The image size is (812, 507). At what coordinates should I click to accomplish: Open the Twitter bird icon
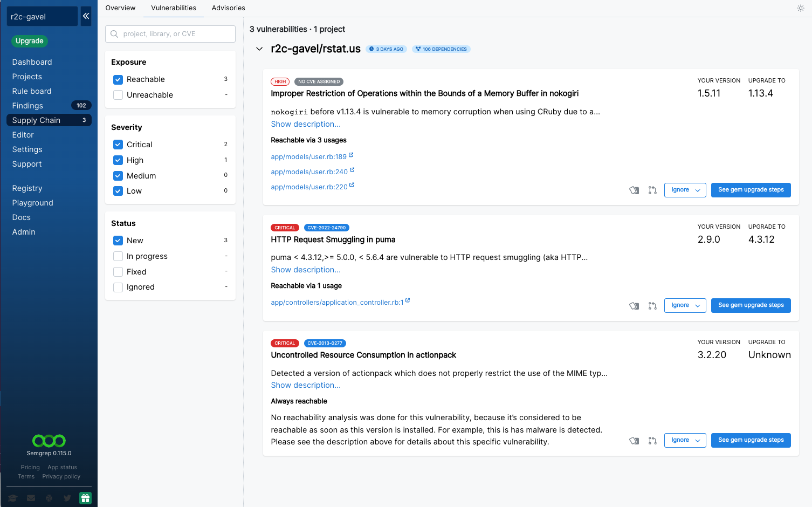[67, 498]
